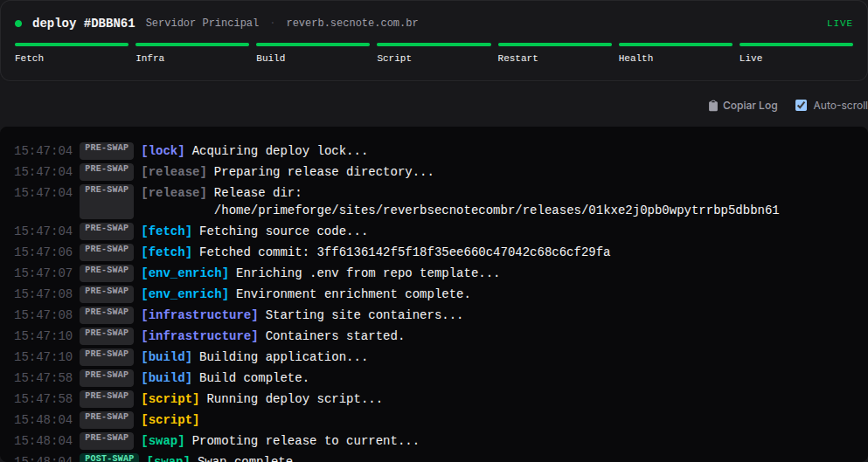Viewport: 868px width, 462px height.
Task: Click the 15:47:07 timestamp
Action: click(x=43, y=272)
